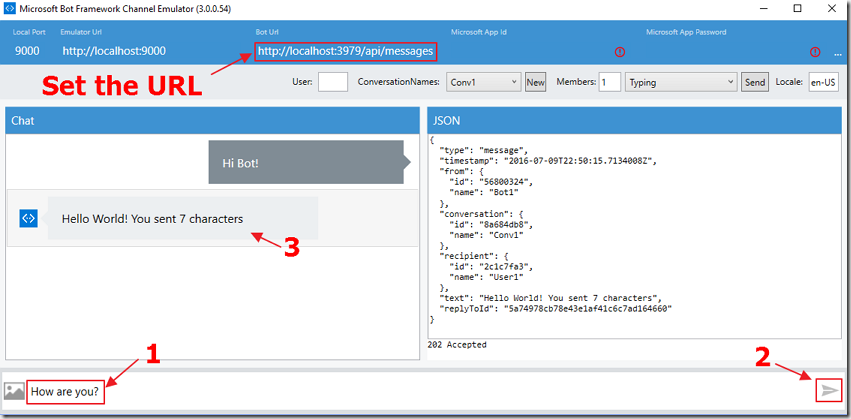Image resolution: width=851 pixels, height=419 pixels.
Task: Open the Typing activity type dropdown
Action: click(681, 82)
